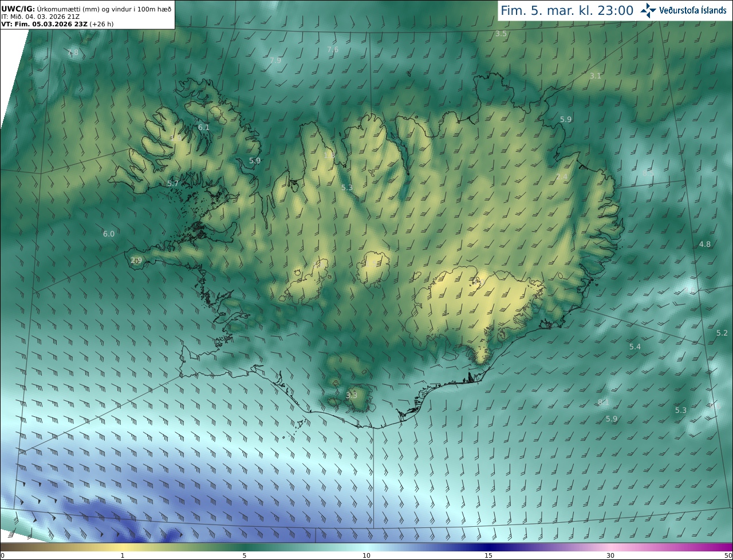The height and width of the screenshot is (560, 733).
Task: Click the 7.9 value on the map
Action: [x=275, y=60]
